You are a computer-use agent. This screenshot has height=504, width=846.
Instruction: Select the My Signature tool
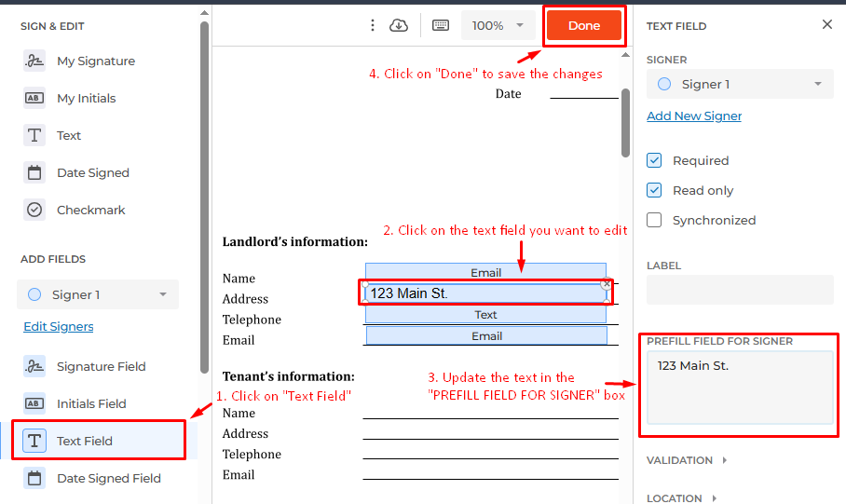95,61
